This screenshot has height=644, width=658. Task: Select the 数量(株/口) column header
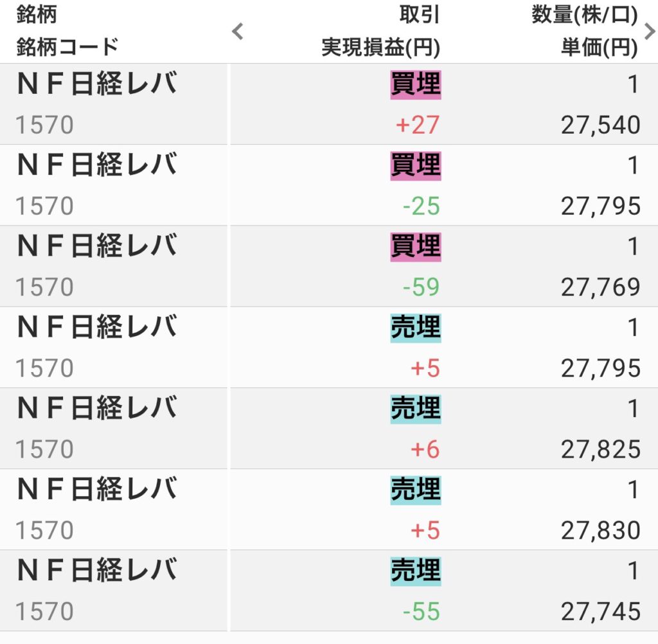point(585,15)
